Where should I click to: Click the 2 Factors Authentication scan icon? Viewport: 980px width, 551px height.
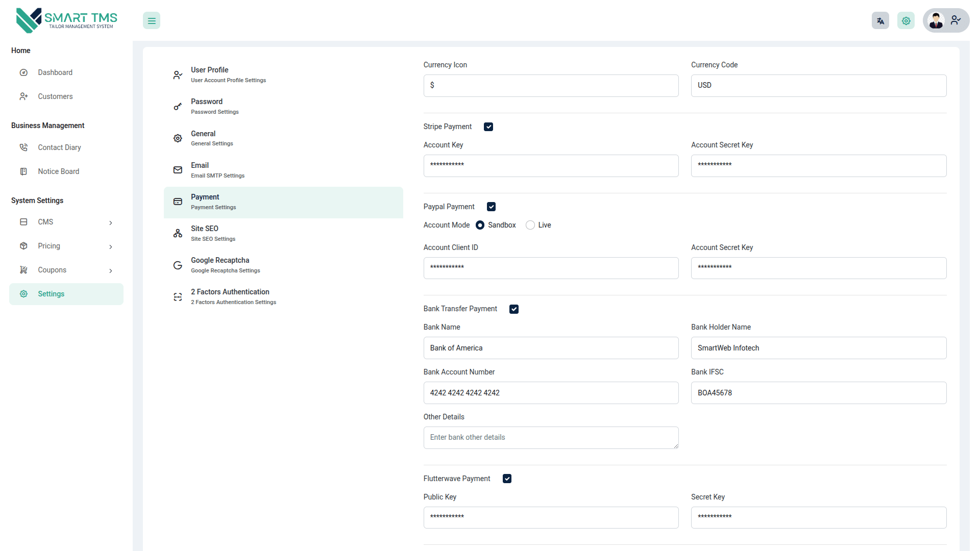tap(178, 297)
